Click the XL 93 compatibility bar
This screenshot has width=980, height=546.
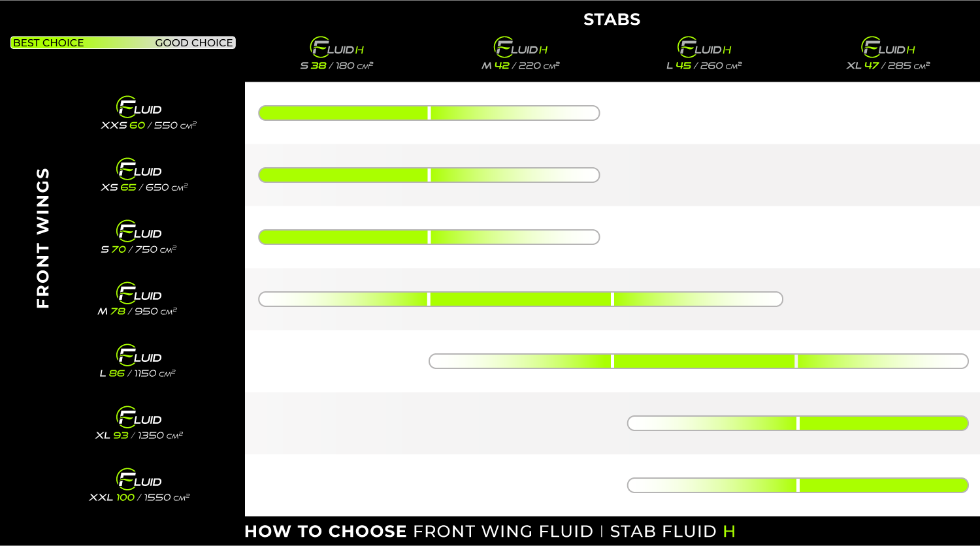pyautogui.click(x=798, y=423)
